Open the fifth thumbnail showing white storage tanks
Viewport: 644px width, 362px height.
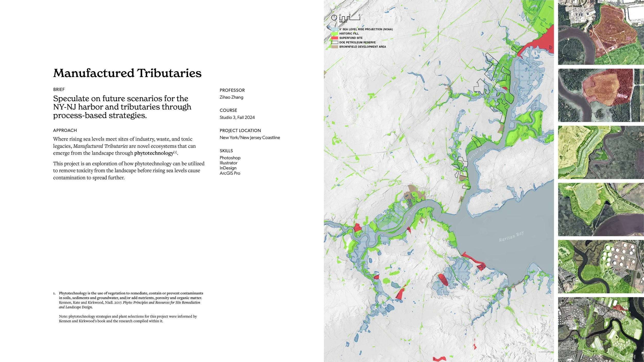click(601, 267)
